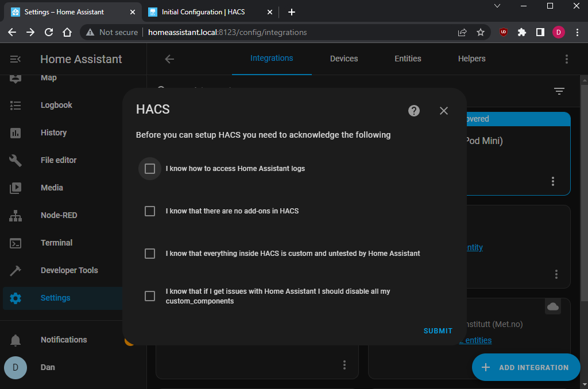Open uBlock Origin extension
The image size is (588, 389).
[x=503, y=32]
